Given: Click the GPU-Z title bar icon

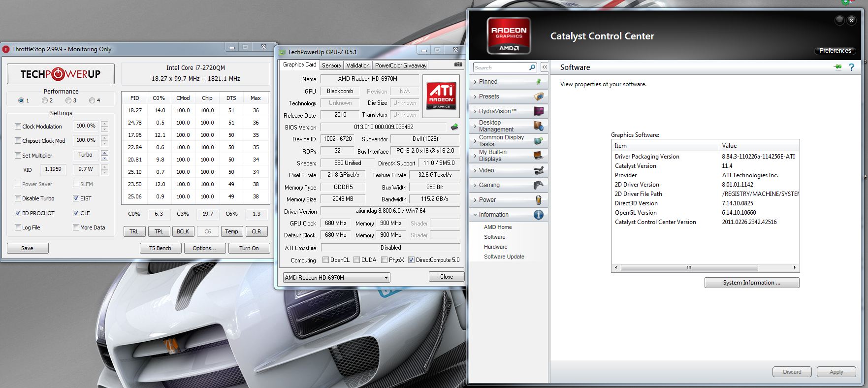Looking at the screenshot, I should click(x=282, y=52).
